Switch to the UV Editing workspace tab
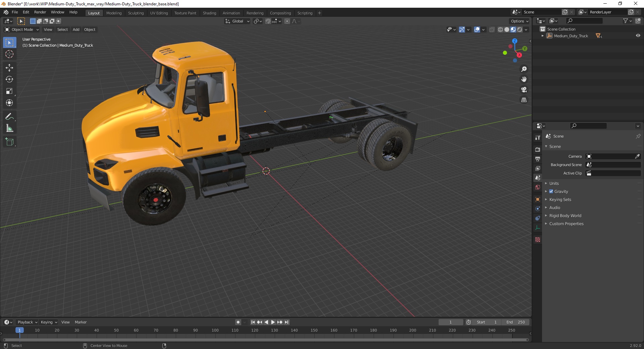Image resolution: width=644 pixels, height=349 pixels. (159, 13)
